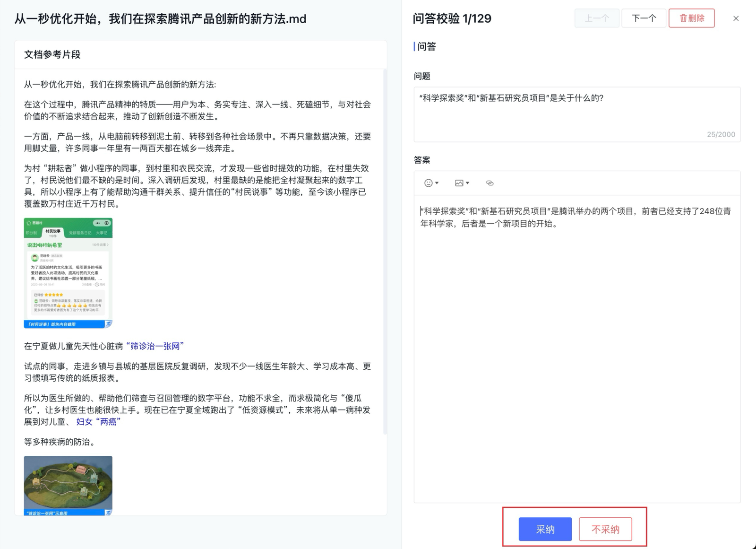Click the insert link chain icon

(x=490, y=183)
